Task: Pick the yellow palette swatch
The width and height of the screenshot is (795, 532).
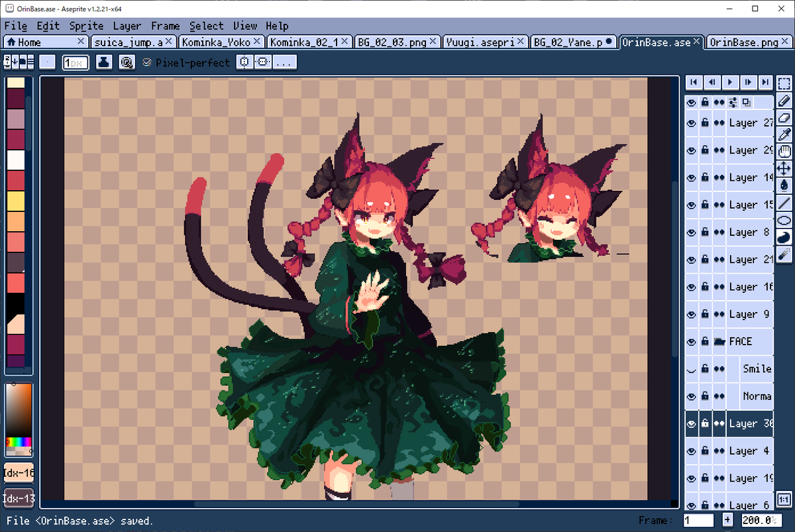Action: pyautogui.click(x=16, y=201)
